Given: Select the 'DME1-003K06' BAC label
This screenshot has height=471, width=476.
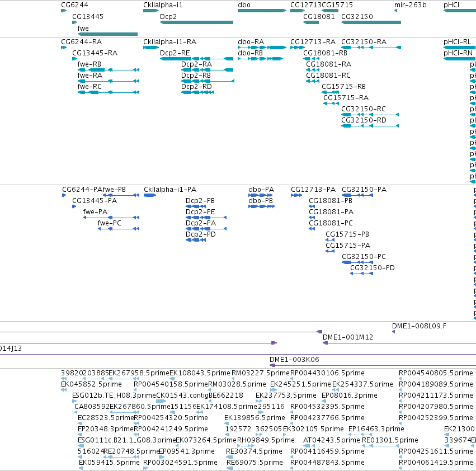Looking at the screenshot, I should (294, 360).
